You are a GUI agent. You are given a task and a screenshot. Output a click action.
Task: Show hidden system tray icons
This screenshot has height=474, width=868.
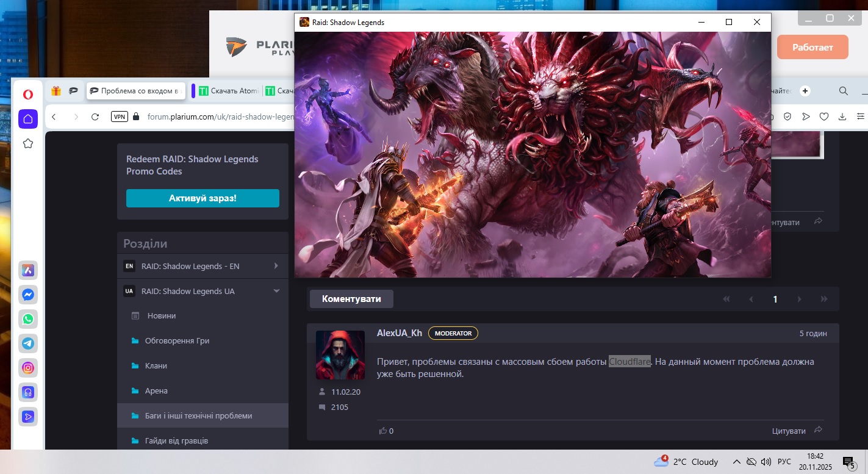[736, 462]
